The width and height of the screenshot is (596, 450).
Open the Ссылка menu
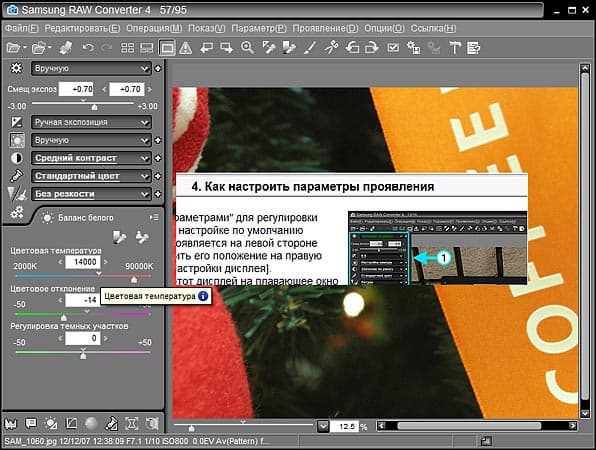(x=433, y=29)
